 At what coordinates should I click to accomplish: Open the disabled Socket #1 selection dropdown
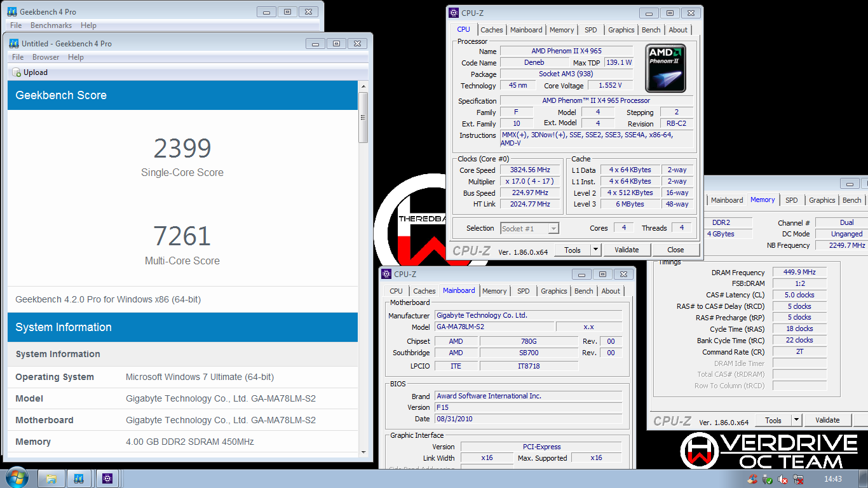click(x=530, y=228)
